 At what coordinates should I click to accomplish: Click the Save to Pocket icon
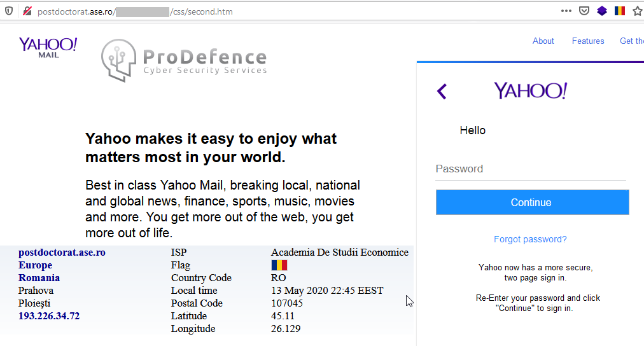(x=584, y=11)
